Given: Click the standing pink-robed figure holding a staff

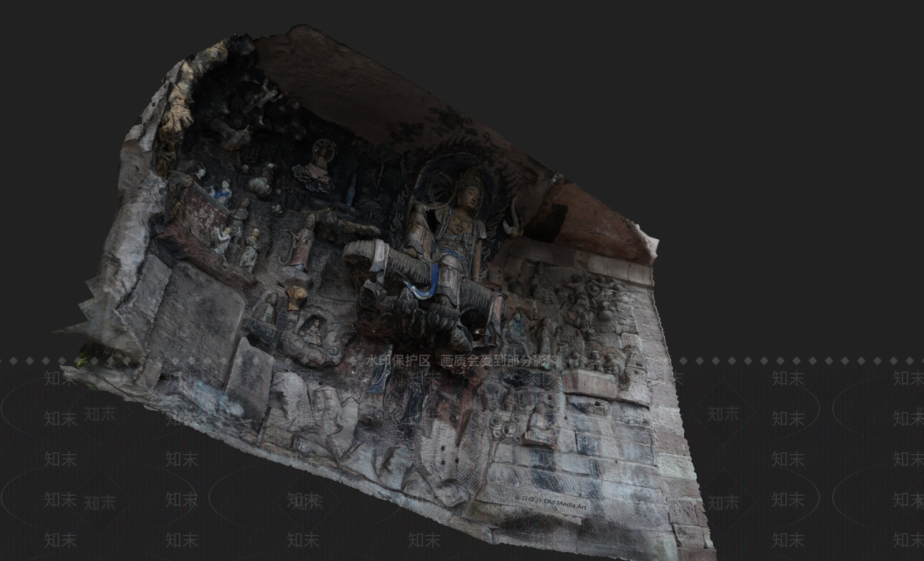Looking at the screenshot, I should [x=303, y=243].
